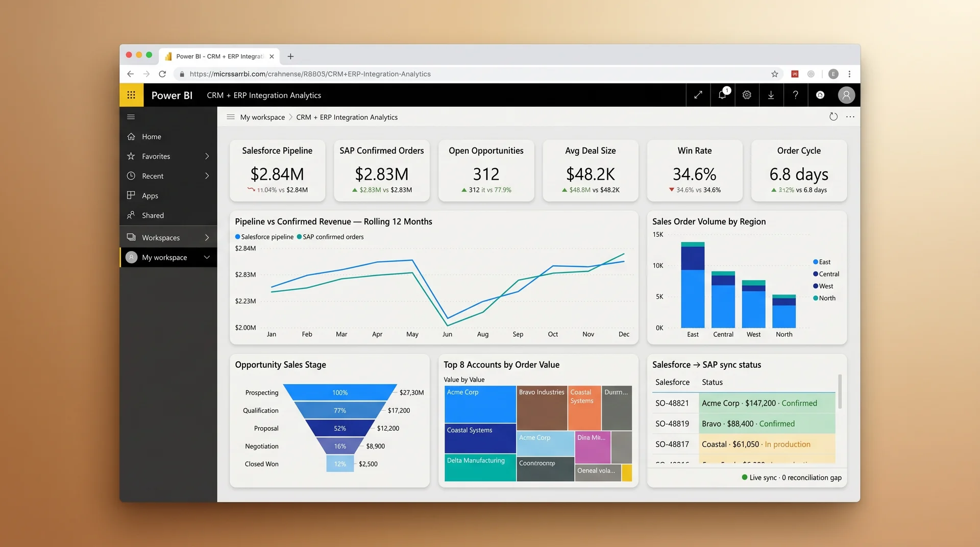
Task: Open a new browser tab with plus
Action: coord(290,57)
